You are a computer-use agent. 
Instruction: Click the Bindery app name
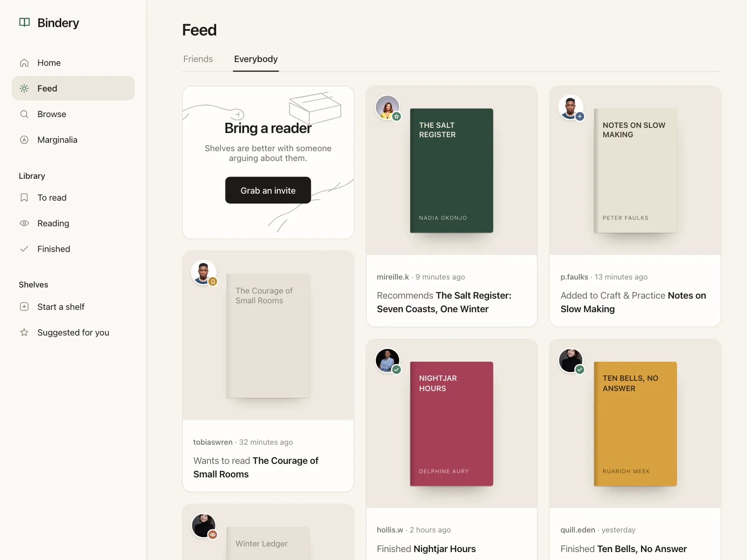[x=58, y=23]
